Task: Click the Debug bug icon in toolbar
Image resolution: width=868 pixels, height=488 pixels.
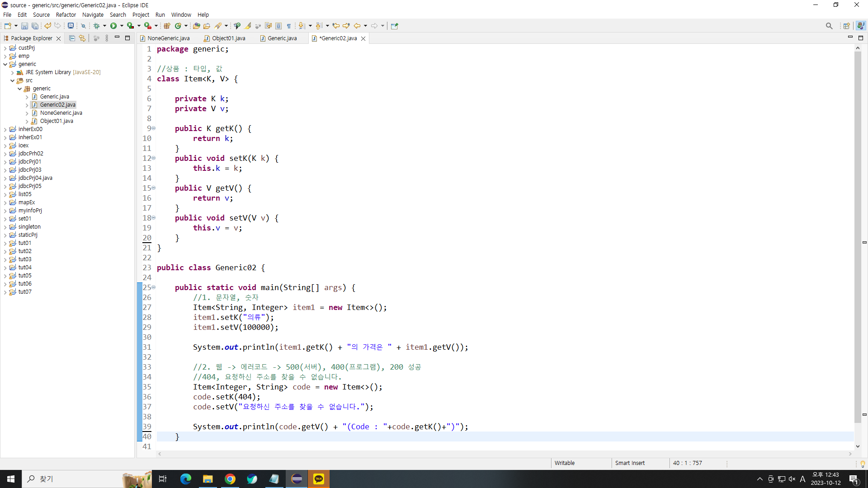Action: pos(96,26)
